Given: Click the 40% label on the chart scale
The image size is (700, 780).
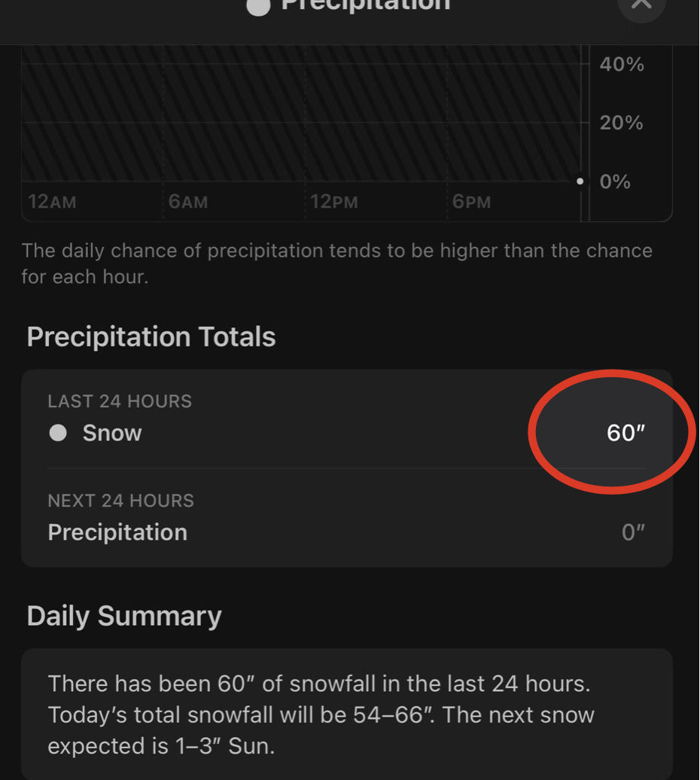Looking at the screenshot, I should (622, 65).
